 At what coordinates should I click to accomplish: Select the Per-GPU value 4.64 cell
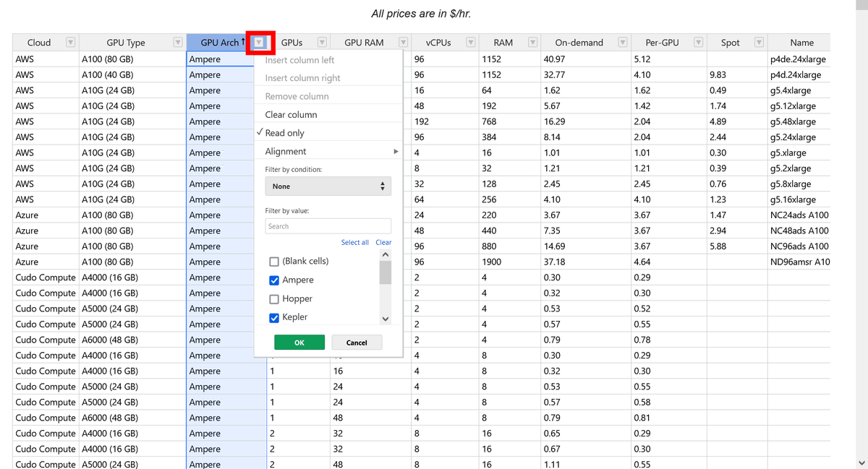tap(668, 262)
